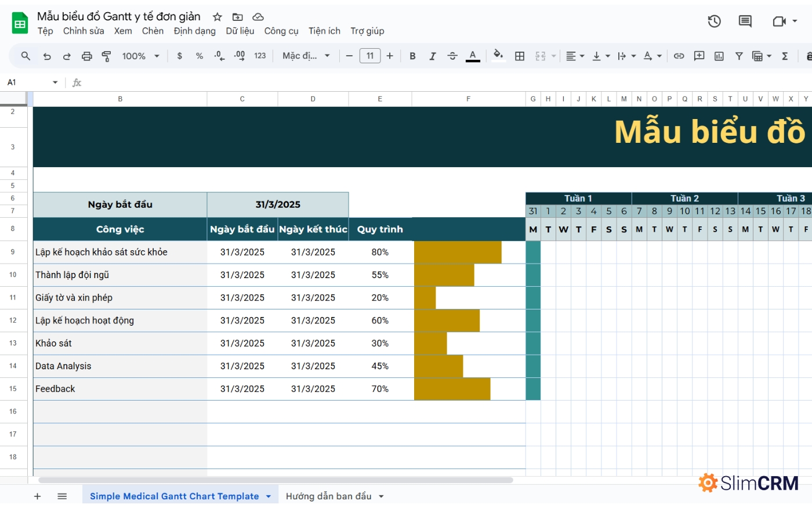Open text wrapping dropdown
Image resolution: width=812 pixels, height=508 pixels.
(626, 56)
